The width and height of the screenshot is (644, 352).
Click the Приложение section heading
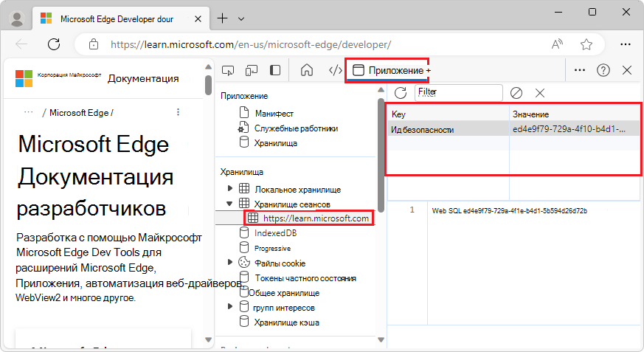[244, 96]
